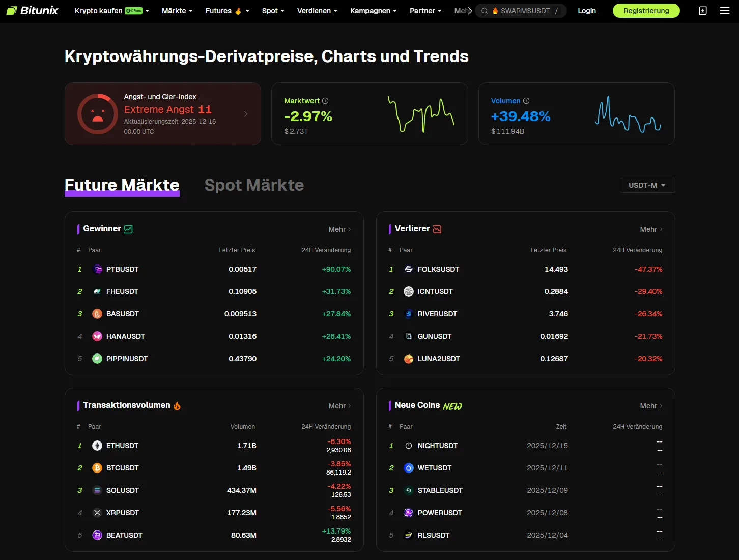Click the RIVERUSDT price 3.746
This screenshot has width=739, height=560.
558,314
